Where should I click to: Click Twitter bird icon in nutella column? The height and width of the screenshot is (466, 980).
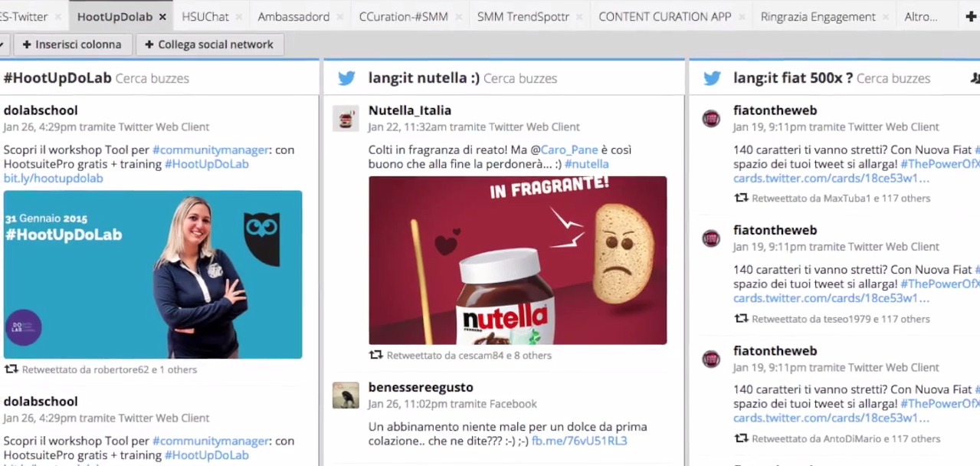(x=346, y=78)
